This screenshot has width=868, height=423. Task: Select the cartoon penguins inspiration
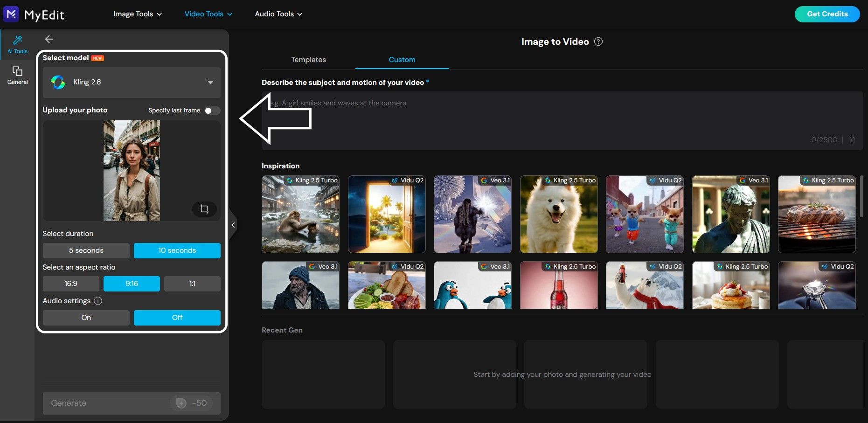point(472,285)
